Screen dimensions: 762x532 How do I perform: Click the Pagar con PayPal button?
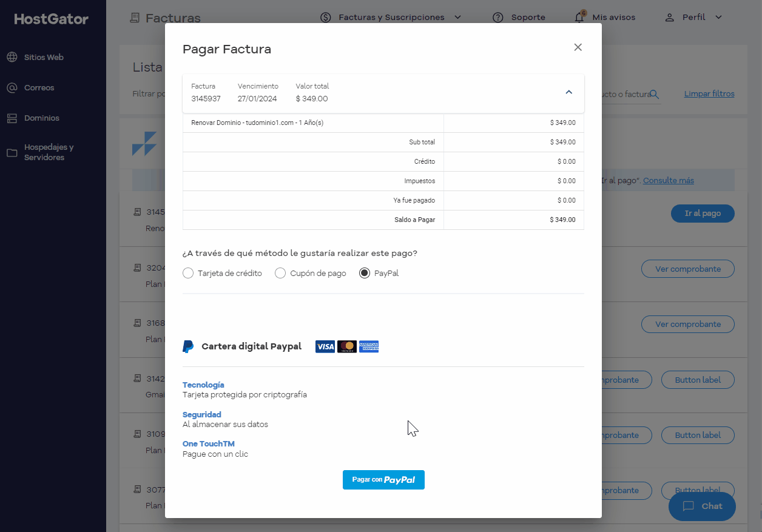(x=383, y=480)
